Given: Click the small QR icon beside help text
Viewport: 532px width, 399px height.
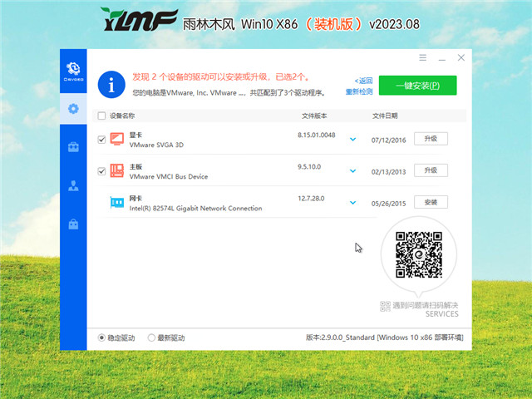Looking at the screenshot, I should 385,306.
